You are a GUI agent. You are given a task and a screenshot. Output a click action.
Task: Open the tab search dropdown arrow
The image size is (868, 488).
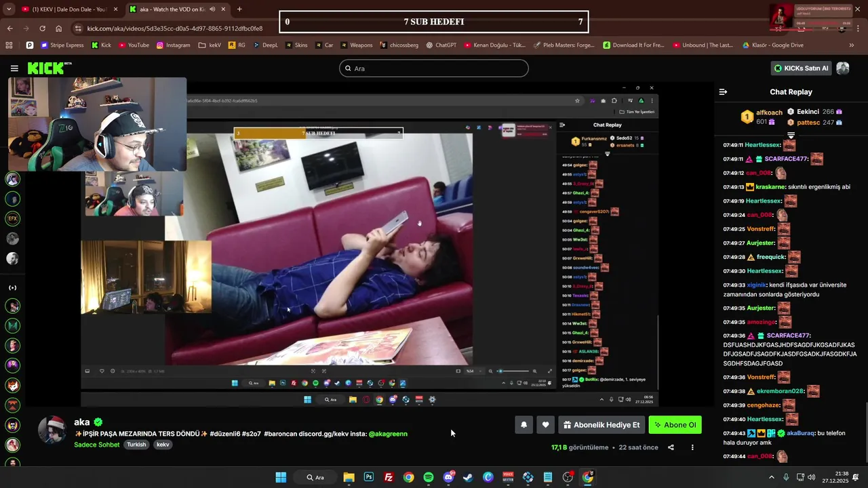(x=8, y=9)
